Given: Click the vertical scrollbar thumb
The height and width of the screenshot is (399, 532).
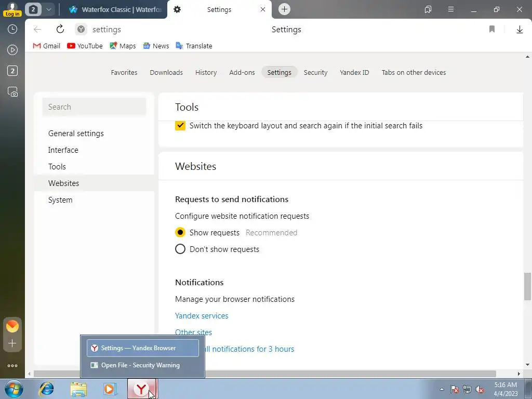Looking at the screenshot, I should tap(527, 286).
